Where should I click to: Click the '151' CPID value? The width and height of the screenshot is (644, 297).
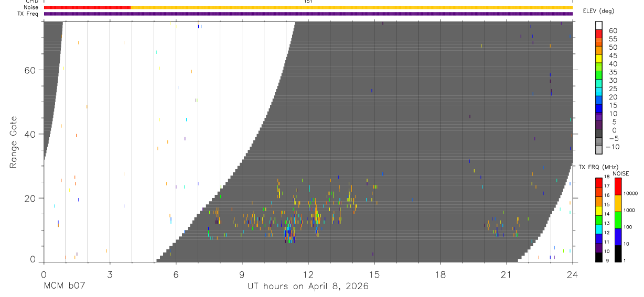point(308,2)
